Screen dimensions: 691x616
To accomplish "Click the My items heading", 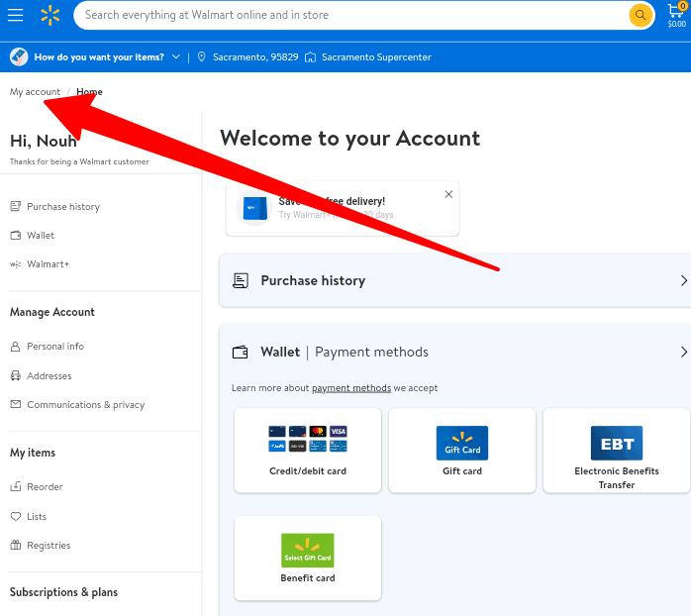I will pos(33,453).
